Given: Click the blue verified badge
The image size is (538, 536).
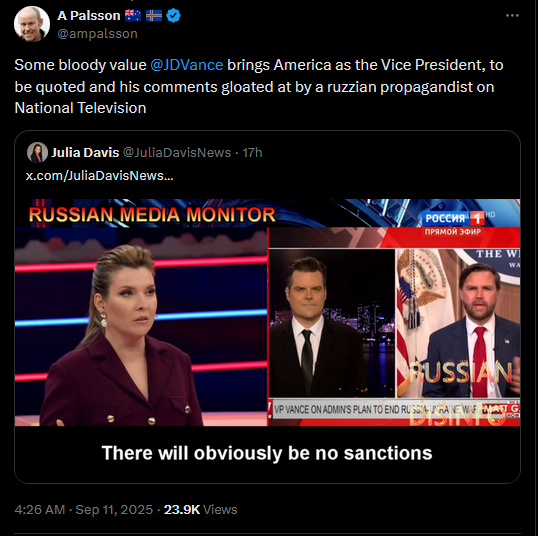Looking at the screenshot, I should click(173, 16).
